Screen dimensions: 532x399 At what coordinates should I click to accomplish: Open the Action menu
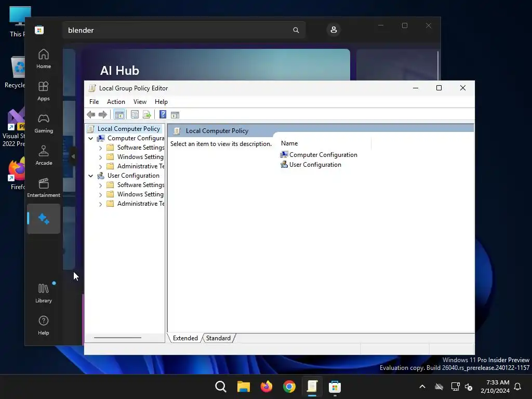coord(116,102)
